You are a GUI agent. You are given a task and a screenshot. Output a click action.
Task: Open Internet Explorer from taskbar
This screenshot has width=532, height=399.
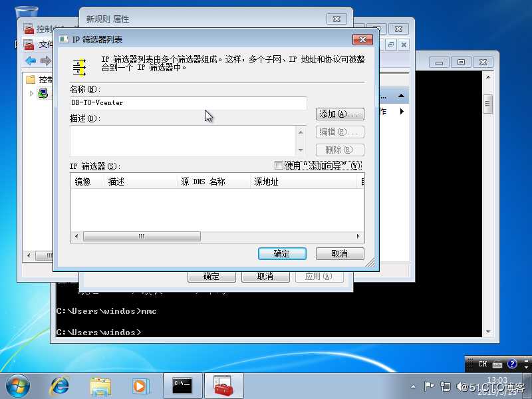(x=60, y=386)
